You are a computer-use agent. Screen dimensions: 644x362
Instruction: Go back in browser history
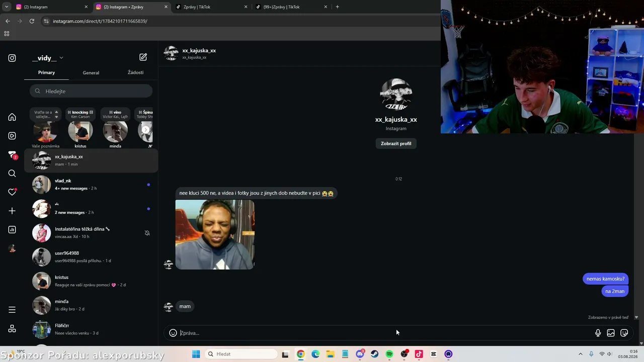8,21
